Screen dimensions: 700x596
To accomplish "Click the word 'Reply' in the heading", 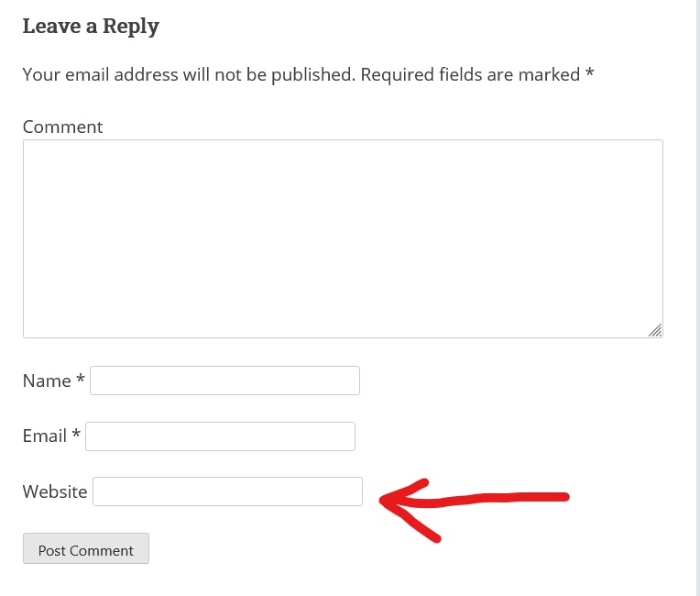I will (x=131, y=27).
